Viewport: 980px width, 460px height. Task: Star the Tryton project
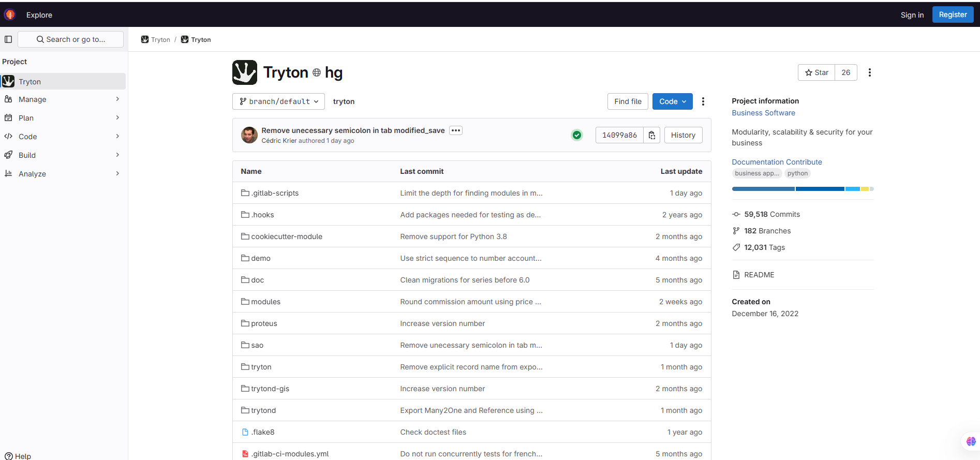[x=816, y=72]
